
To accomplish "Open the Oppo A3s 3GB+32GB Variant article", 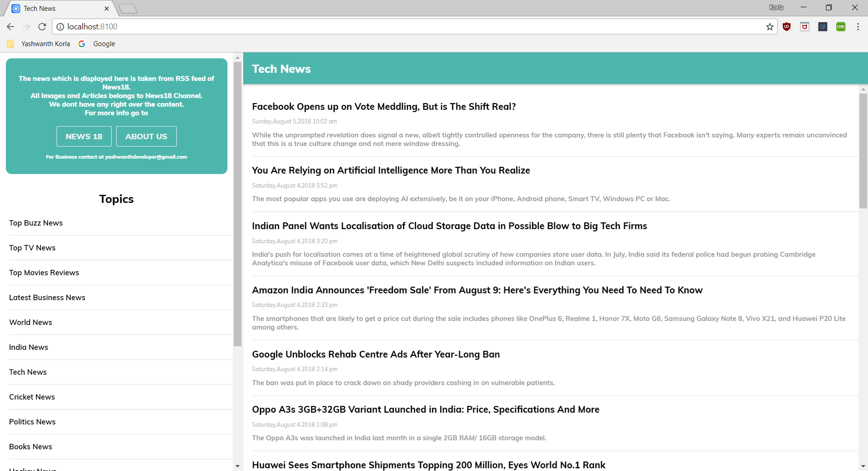I will (x=426, y=410).
